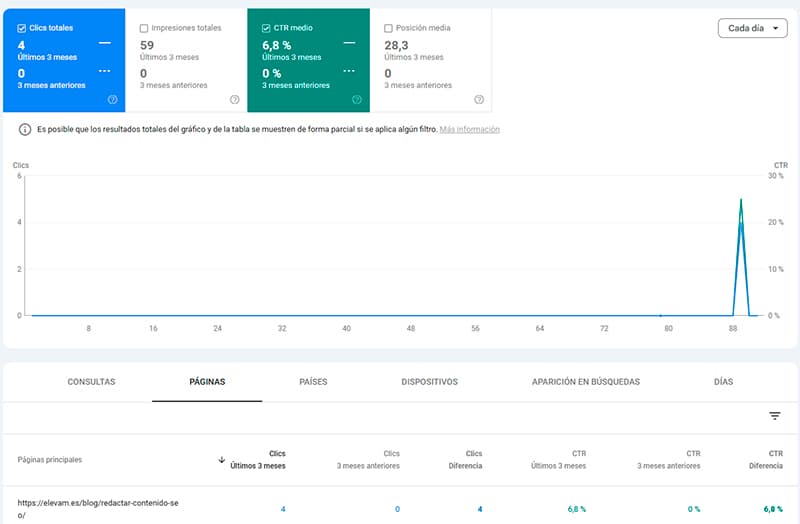This screenshot has width=800, height=524.
Task: Click the sort arrow beside Clics Últimos 3 meses
Action: pyautogui.click(x=221, y=460)
